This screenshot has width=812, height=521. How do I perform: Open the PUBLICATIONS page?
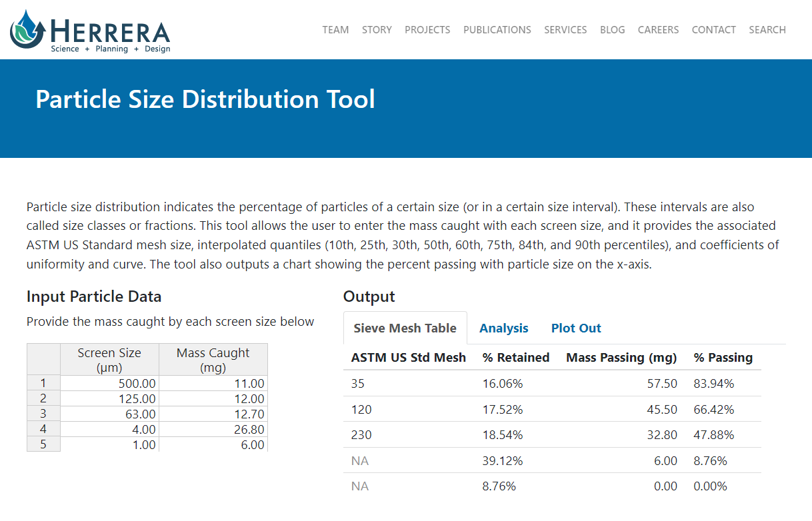497,29
